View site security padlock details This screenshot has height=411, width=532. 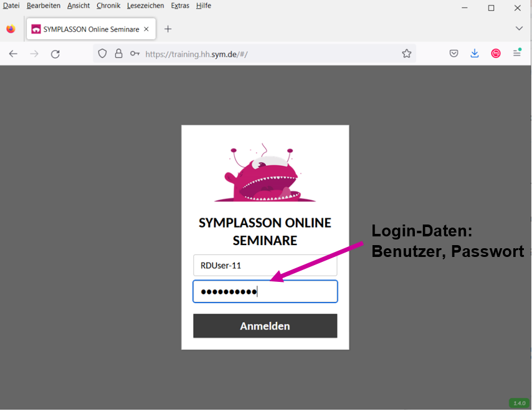118,54
